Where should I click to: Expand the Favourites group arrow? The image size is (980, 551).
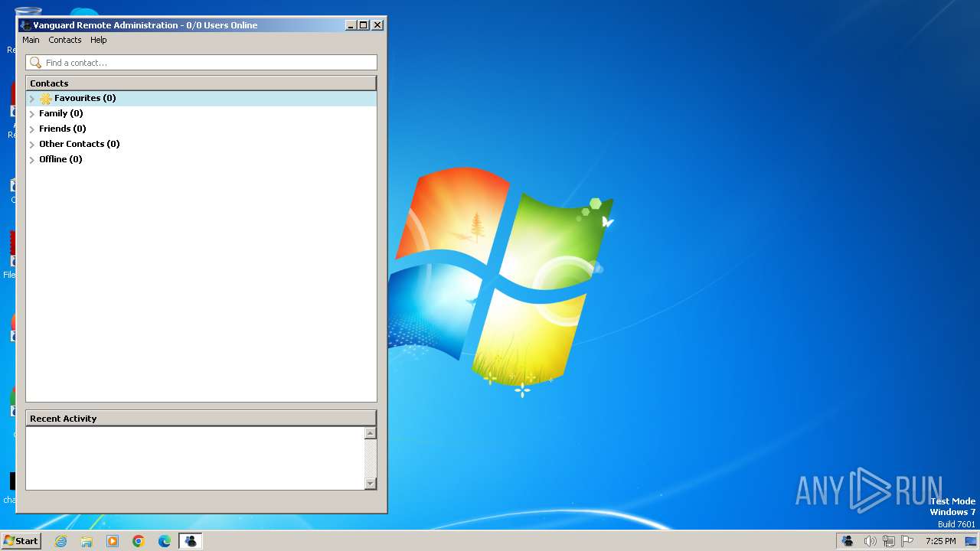(32, 99)
